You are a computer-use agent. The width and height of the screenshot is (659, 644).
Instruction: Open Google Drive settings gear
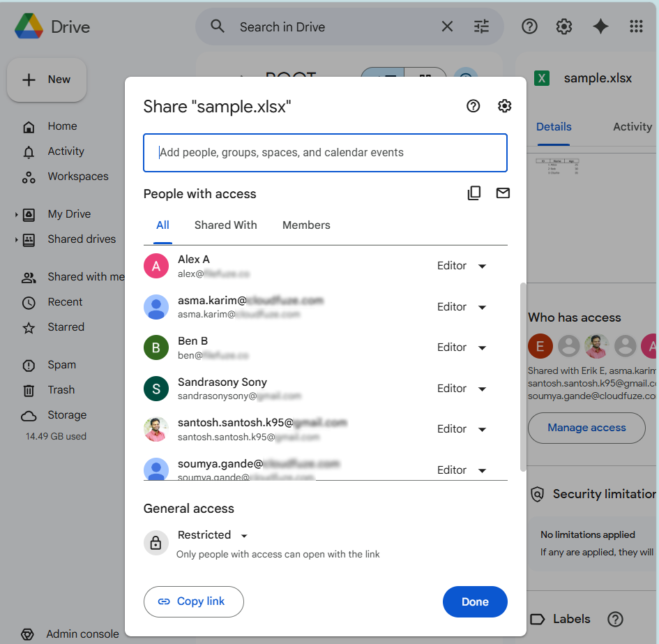(564, 26)
